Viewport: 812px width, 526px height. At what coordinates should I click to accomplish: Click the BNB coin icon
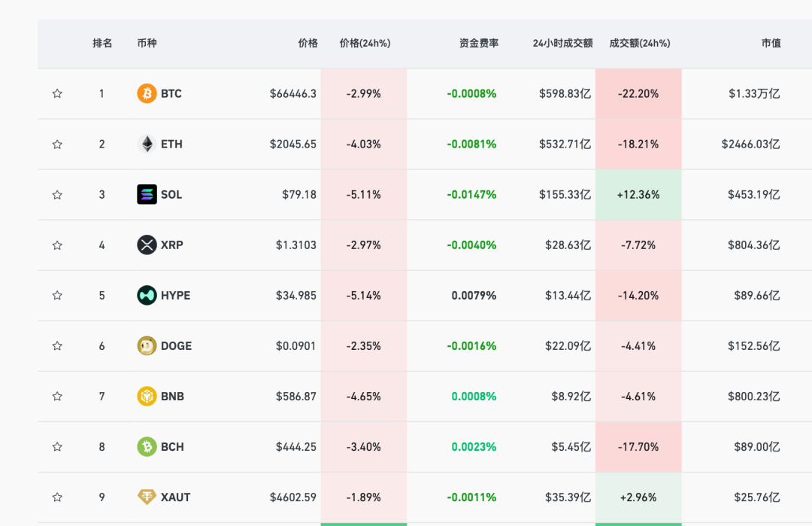pos(147,397)
